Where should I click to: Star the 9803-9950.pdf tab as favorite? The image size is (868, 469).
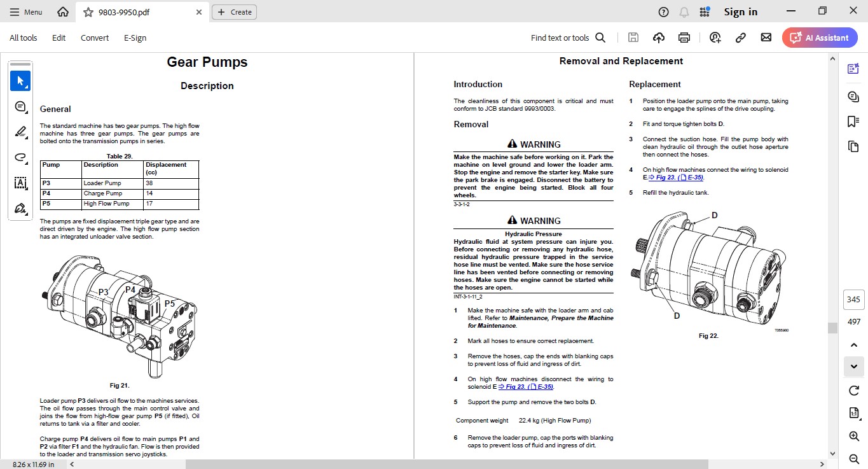[x=88, y=12]
